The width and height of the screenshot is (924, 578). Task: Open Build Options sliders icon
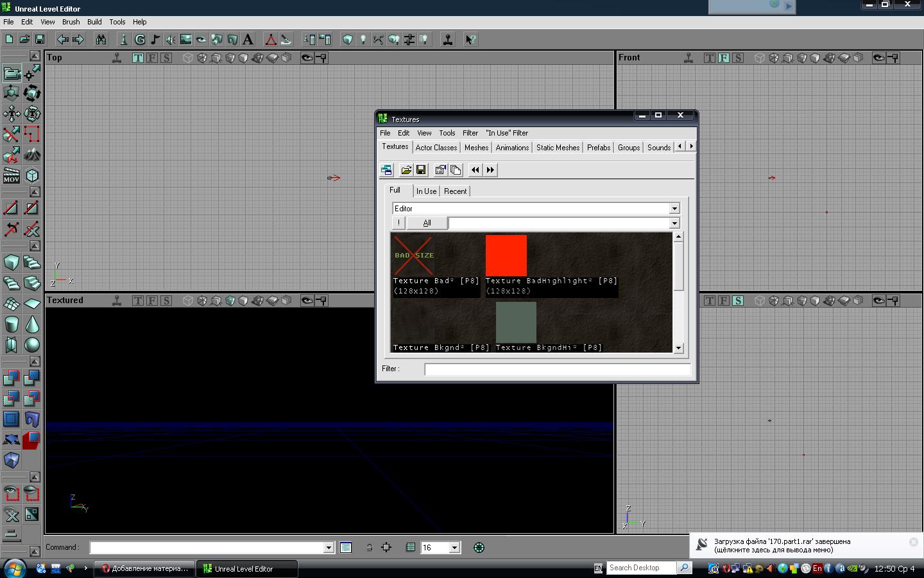click(409, 39)
